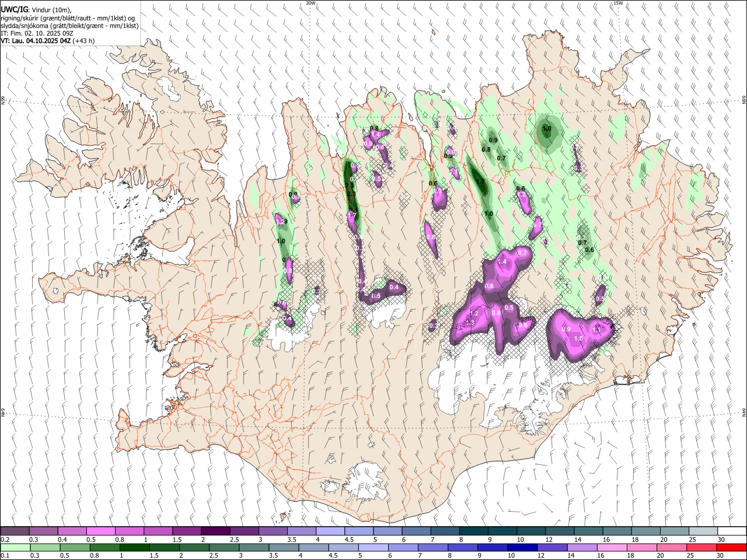The height and width of the screenshot is (560, 747).
Task: Click the '0.1' label on the bottom legend
Action: (5, 556)
